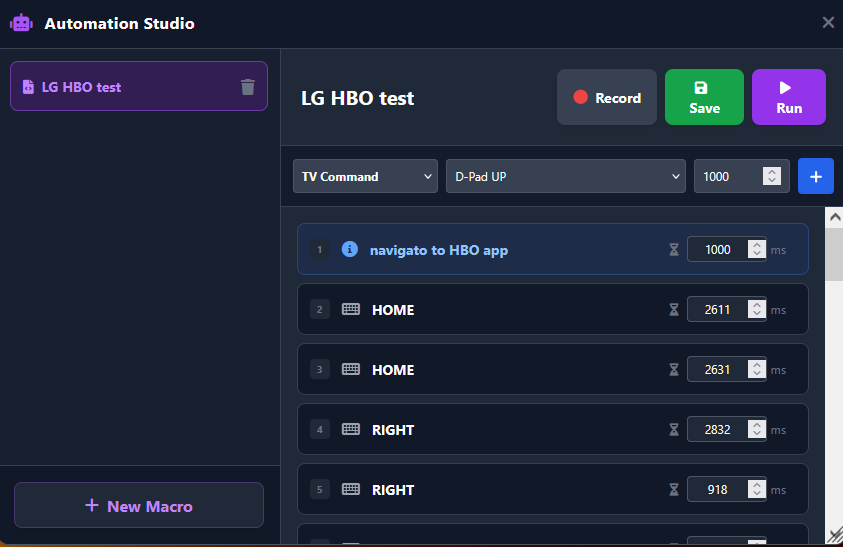843x547 pixels.
Task: Click the spinner arrows on 2631 ms delay
Action: [757, 370]
